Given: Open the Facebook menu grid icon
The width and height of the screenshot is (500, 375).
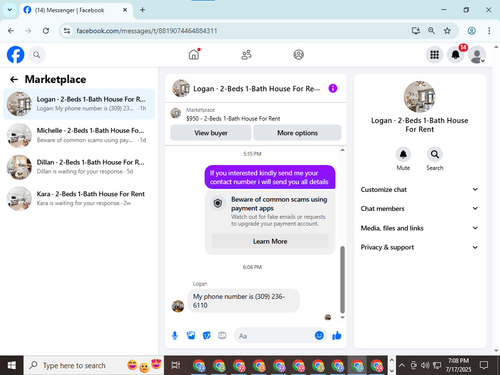Looking at the screenshot, I should 434,55.
